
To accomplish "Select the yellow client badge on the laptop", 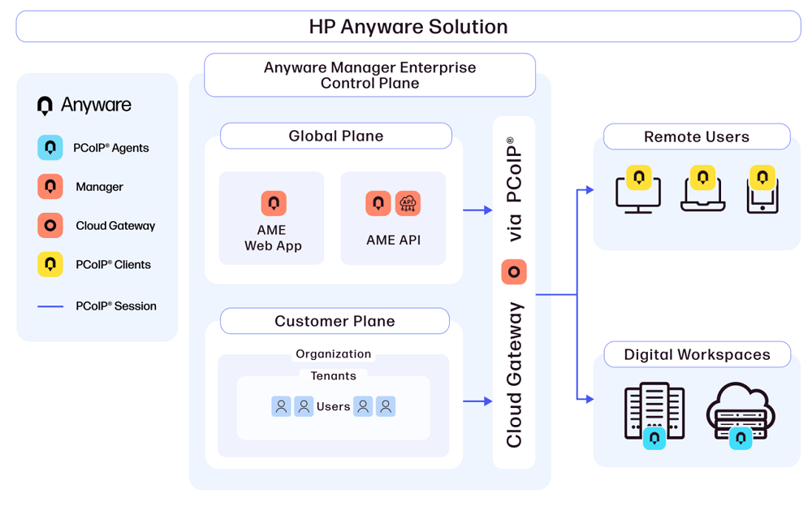I will click(x=702, y=178).
